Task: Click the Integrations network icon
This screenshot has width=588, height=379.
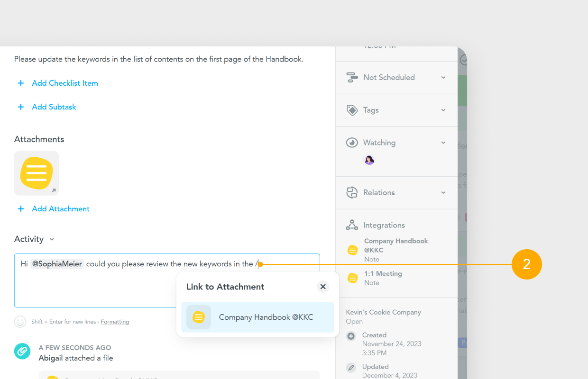Action: click(x=352, y=225)
